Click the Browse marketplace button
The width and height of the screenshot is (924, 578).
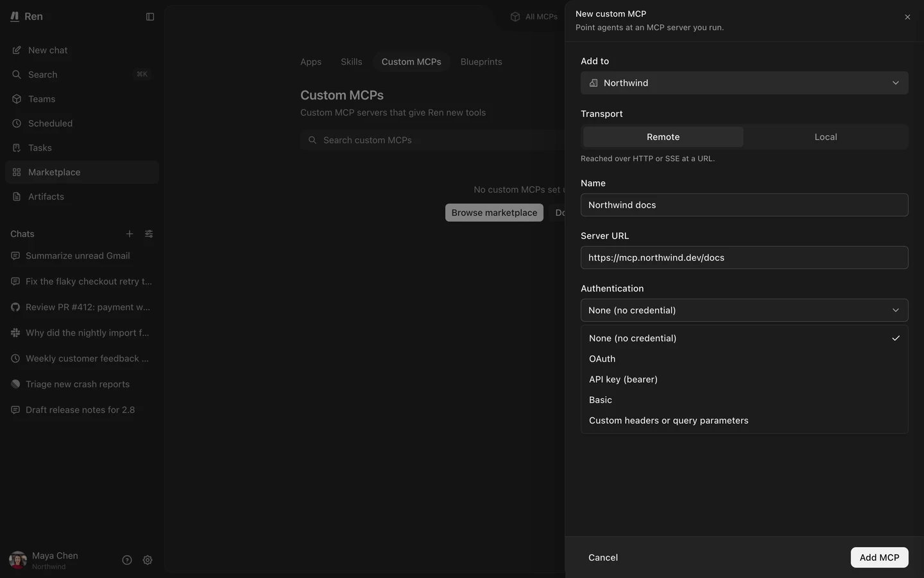click(494, 213)
